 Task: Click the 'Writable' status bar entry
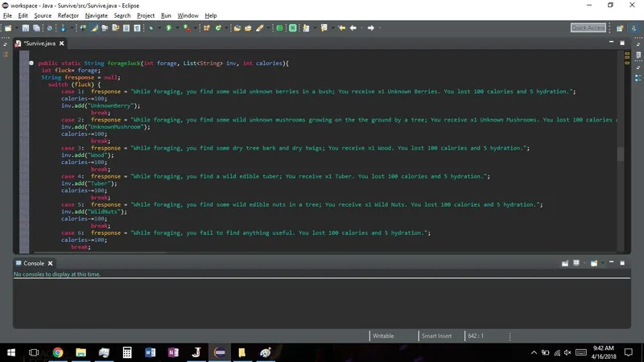point(383,335)
